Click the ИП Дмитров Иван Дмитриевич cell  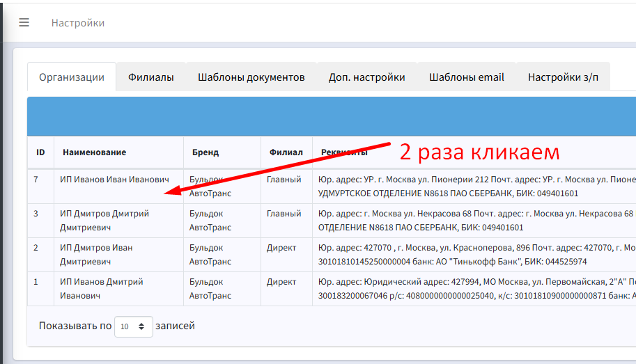[96, 255]
